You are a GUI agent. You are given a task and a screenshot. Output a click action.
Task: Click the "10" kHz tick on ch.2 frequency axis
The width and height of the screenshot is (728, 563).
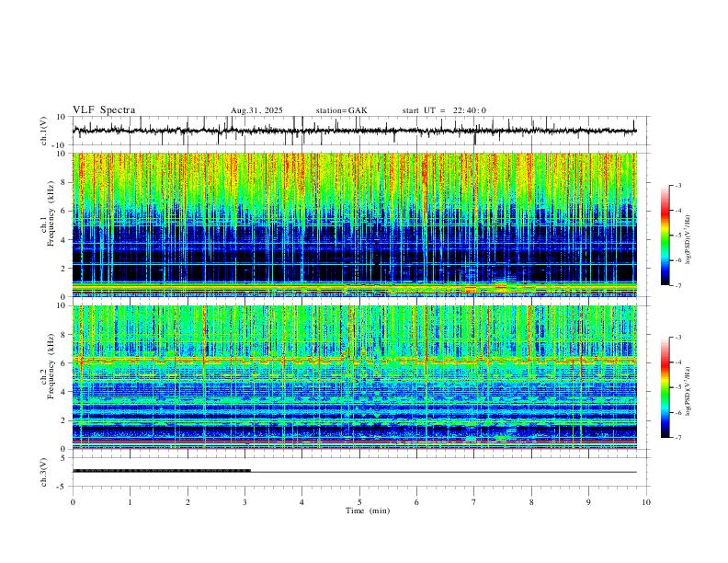[x=63, y=305]
